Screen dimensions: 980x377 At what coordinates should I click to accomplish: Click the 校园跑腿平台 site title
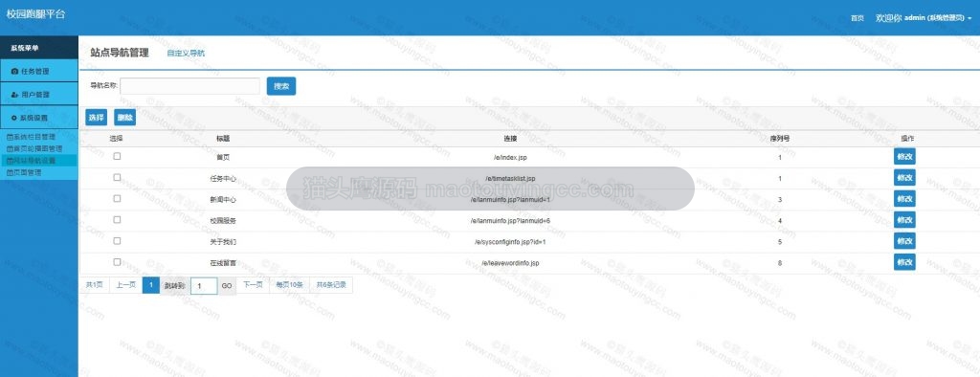click(35, 13)
